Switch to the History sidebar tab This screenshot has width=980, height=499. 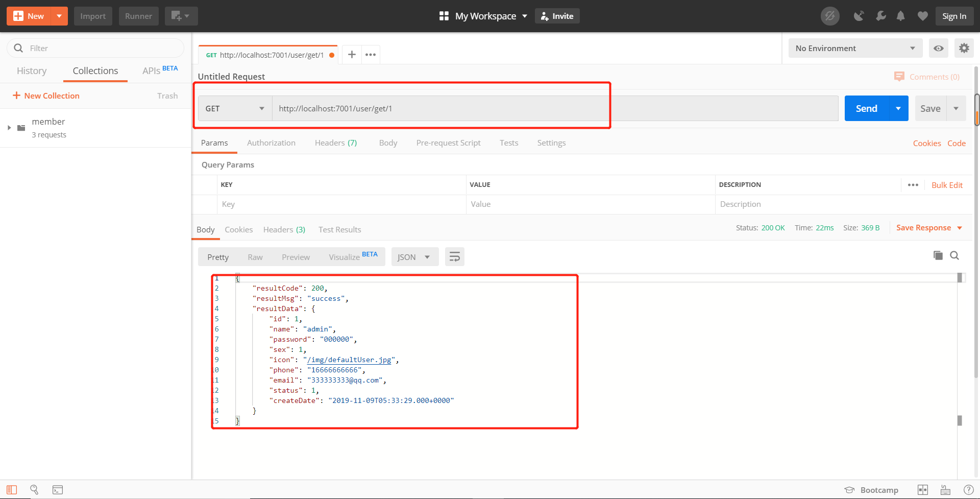[x=32, y=71]
